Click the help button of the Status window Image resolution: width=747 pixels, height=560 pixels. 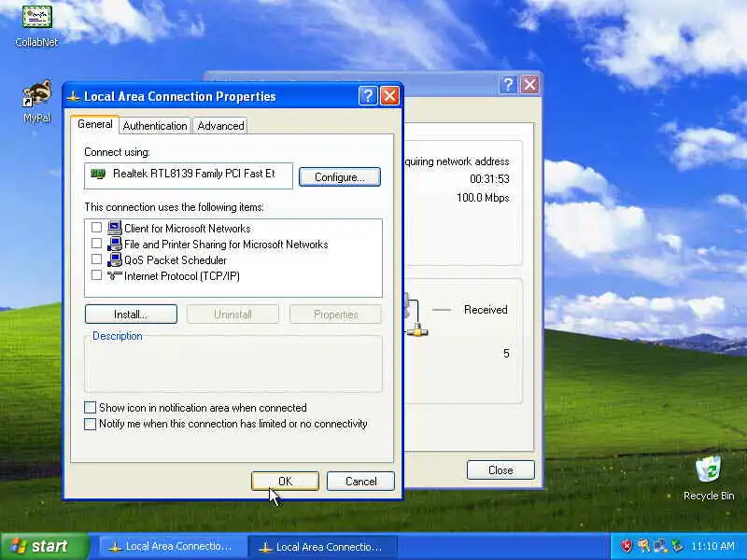[x=508, y=85]
